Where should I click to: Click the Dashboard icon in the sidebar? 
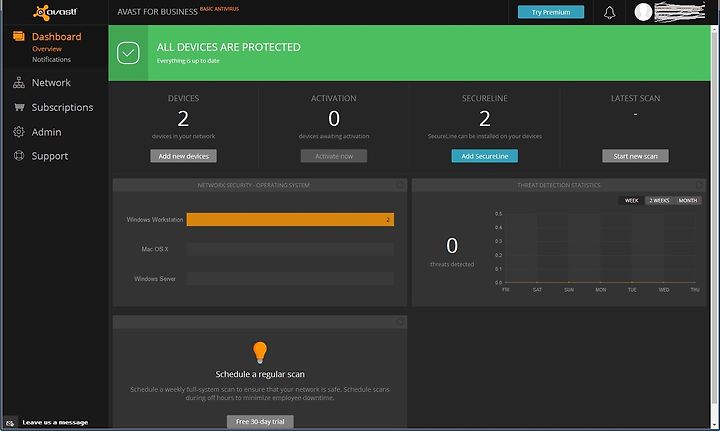(x=18, y=36)
